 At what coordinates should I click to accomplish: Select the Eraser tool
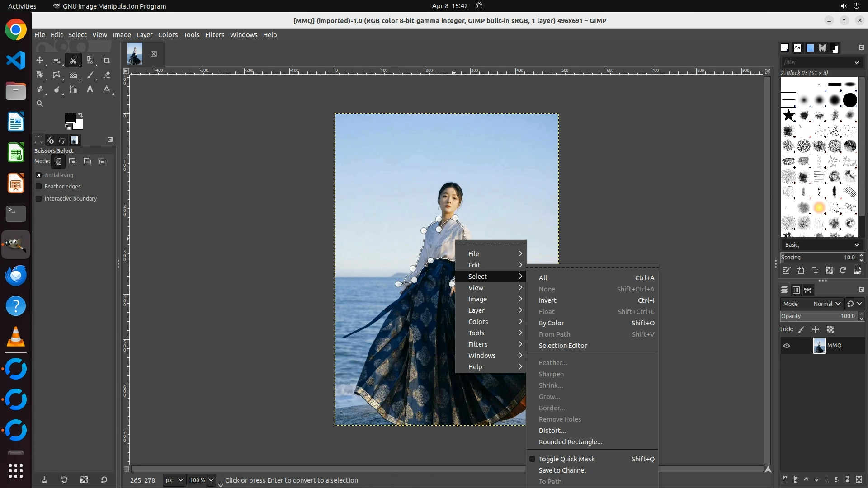(x=107, y=75)
